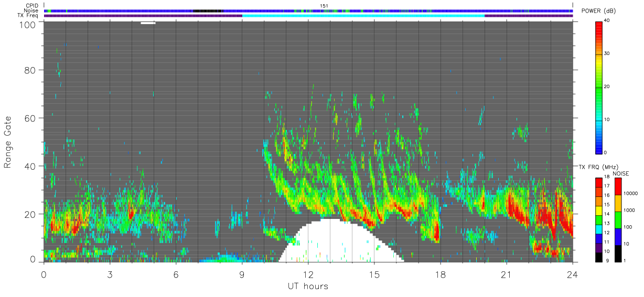Click the CPID value 151 label

(x=324, y=5)
